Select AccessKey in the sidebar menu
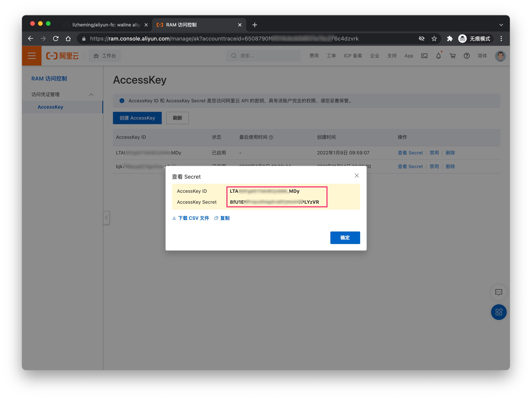Screen dimensions: 532x399 pos(50,107)
